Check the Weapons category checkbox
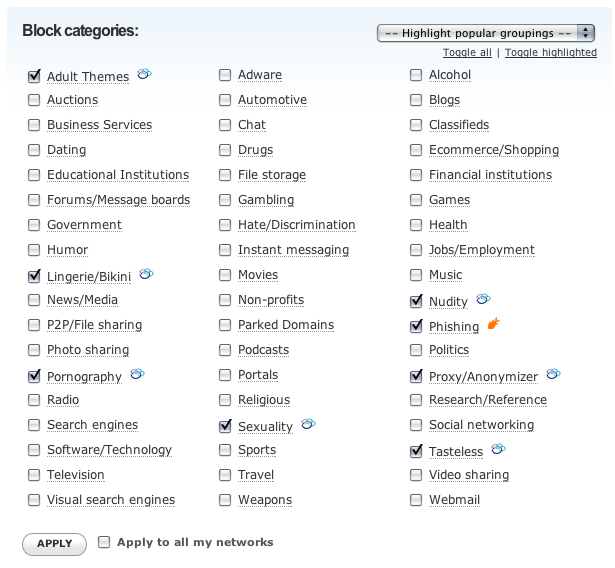 click(226, 500)
